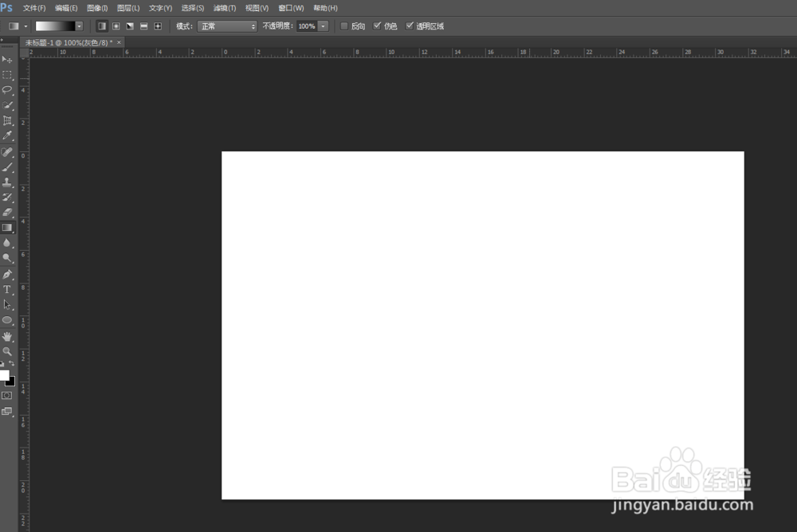
Task: Close the 未标题-1 document tab
Action: (119, 42)
